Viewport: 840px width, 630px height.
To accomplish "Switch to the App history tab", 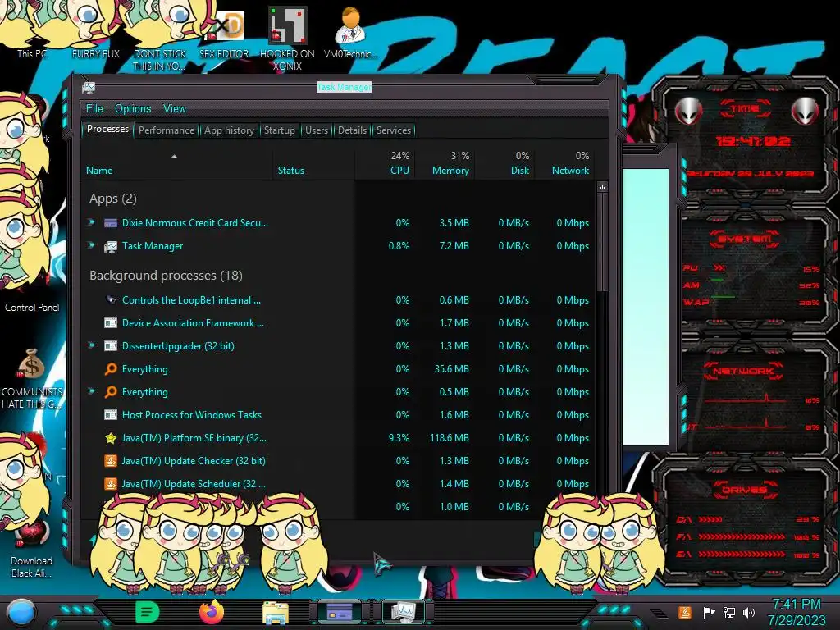I will [230, 130].
